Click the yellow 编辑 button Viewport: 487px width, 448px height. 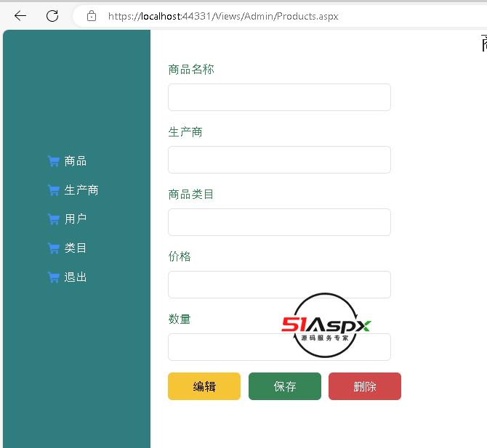point(204,386)
